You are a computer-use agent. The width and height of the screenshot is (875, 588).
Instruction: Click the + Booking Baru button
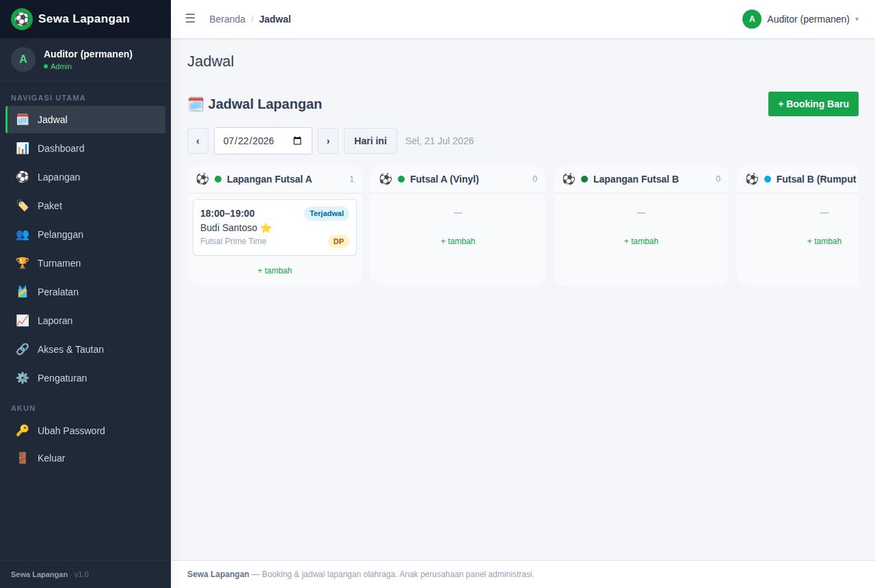click(813, 104)
